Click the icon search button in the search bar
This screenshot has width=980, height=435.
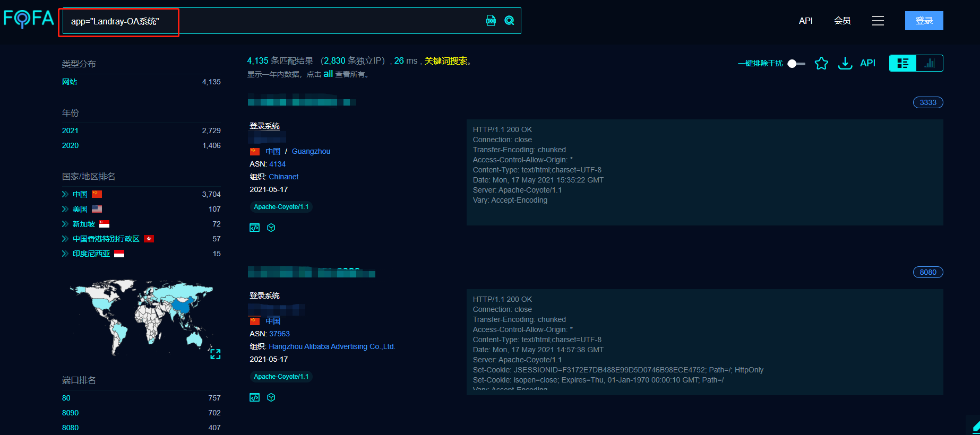coord(491,21)
